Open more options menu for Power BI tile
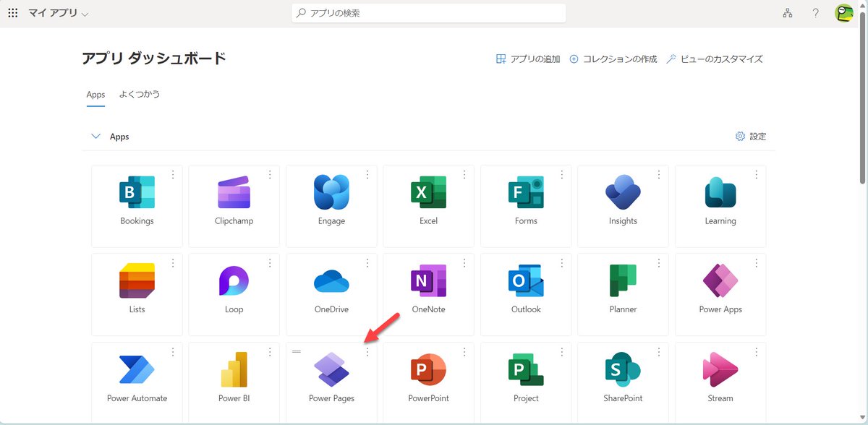This screenshot has height=425, width=868. click(x=270, y=351)
